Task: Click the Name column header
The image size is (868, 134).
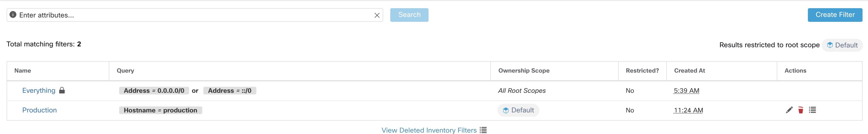Action: point(23,71)
